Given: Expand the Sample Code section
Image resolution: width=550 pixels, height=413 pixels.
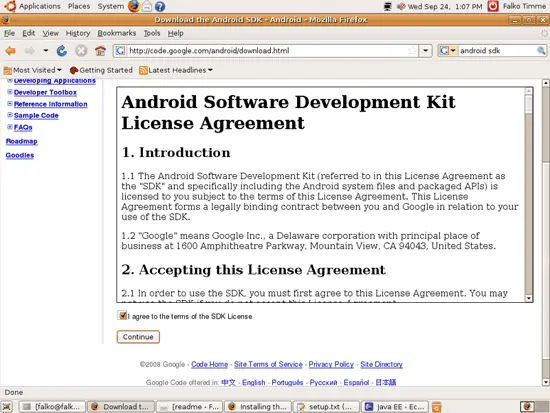Looking at the screenshot, I should click(10, 115).
